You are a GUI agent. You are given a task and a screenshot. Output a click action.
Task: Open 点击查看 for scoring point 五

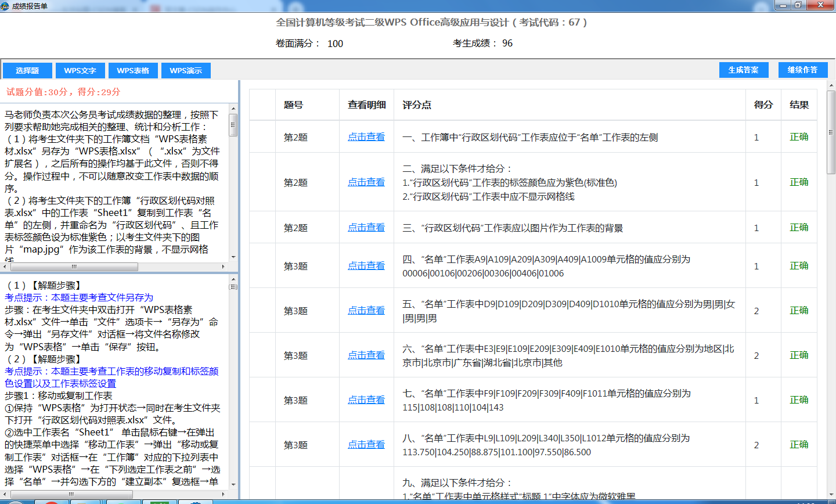pyautogui.click(x=366, y=311)
